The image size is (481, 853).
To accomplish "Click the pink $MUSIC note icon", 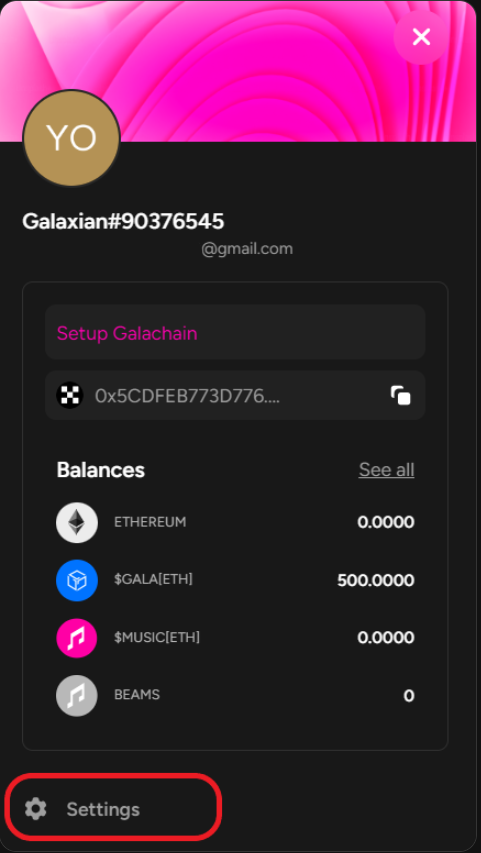I will [77, 638].
